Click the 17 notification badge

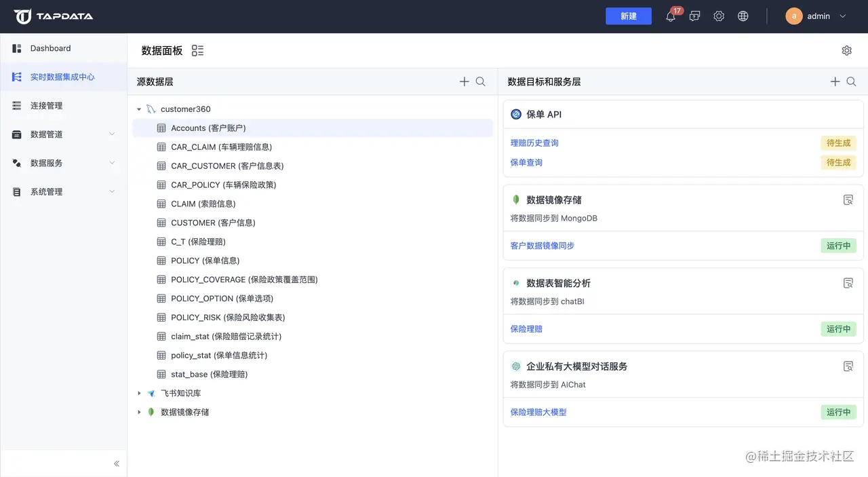(677, 11)
